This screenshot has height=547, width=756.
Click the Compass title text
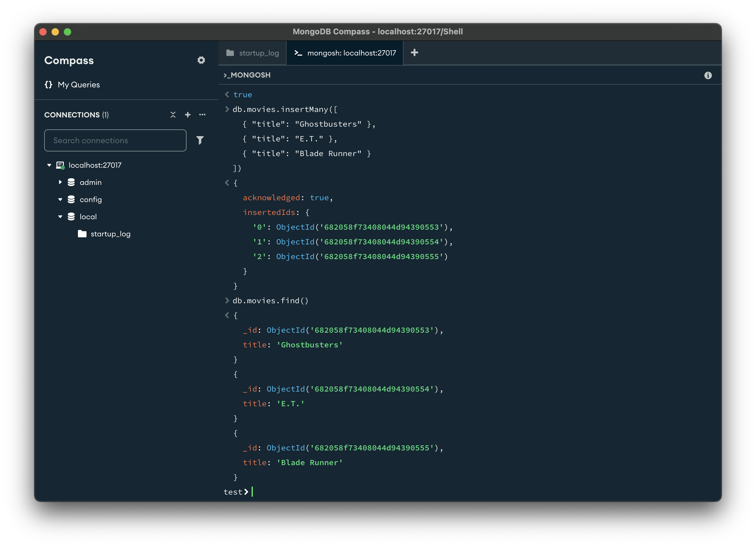[x=69, y=60]
